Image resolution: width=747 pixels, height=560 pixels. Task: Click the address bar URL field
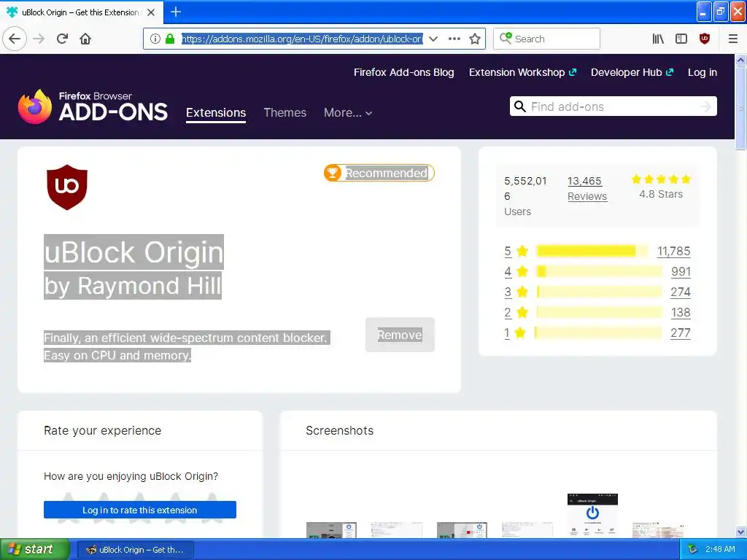[302, 39]
